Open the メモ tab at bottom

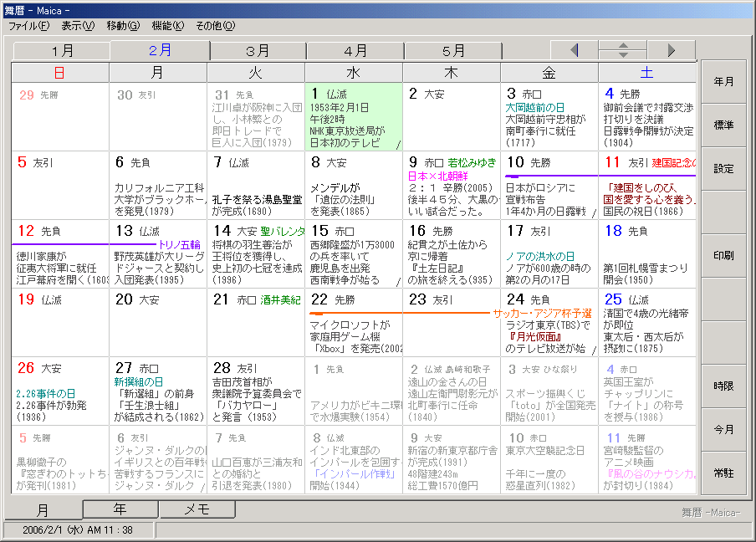pyautogui.click(x=197, y=509)
